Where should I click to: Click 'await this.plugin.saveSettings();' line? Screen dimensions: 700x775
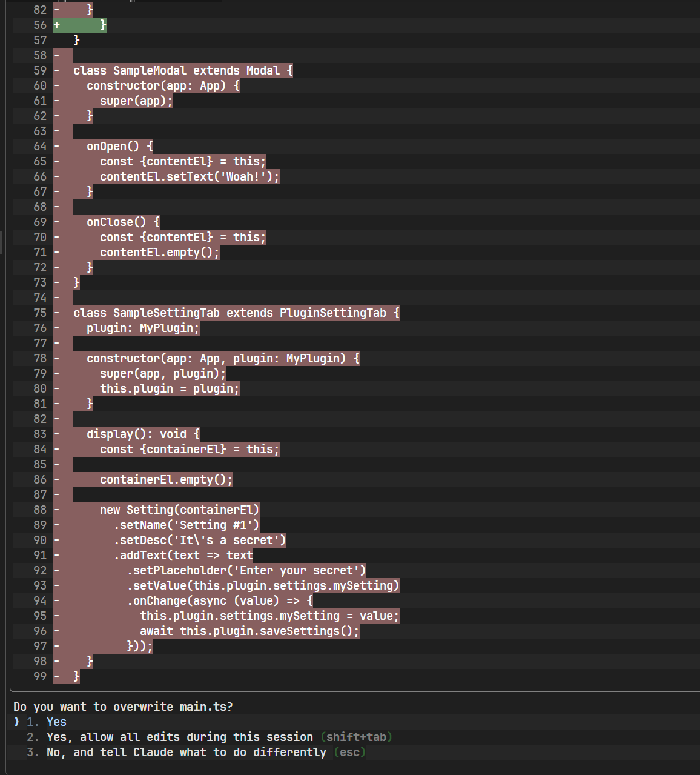coord(249,631)
